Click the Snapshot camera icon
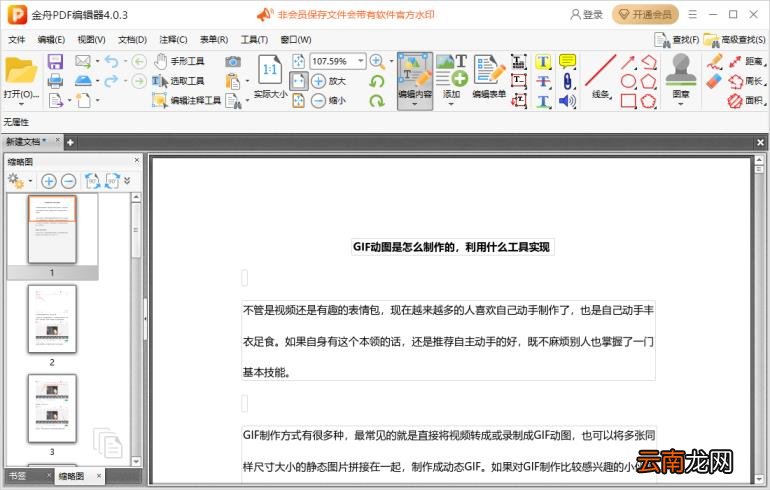 [x=233, y=61]
